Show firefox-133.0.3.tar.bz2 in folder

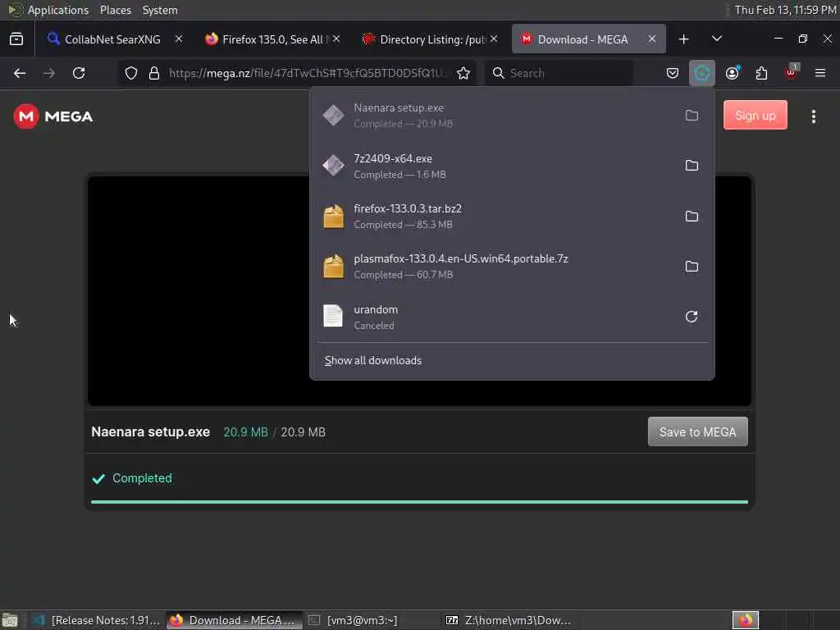[692, 216]
